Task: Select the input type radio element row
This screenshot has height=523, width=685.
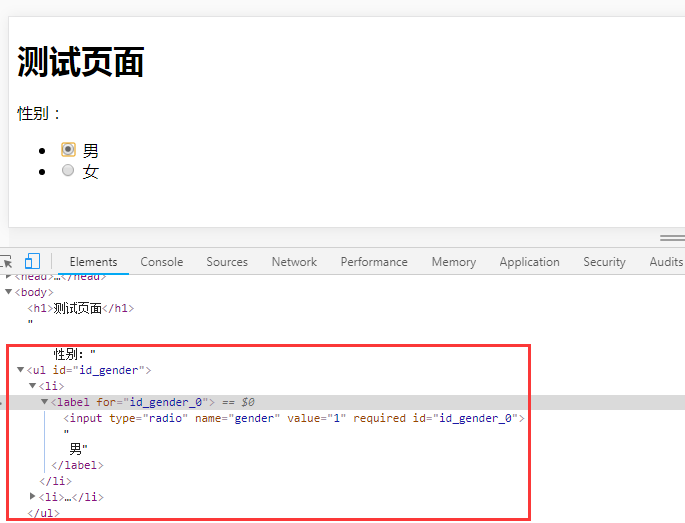Action: [x=294, y=418]
